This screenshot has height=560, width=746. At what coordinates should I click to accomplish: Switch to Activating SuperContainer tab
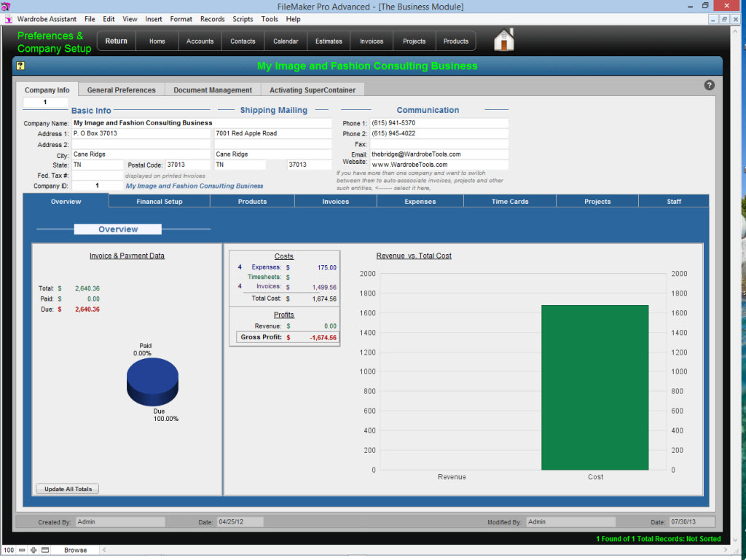point(313,90)
